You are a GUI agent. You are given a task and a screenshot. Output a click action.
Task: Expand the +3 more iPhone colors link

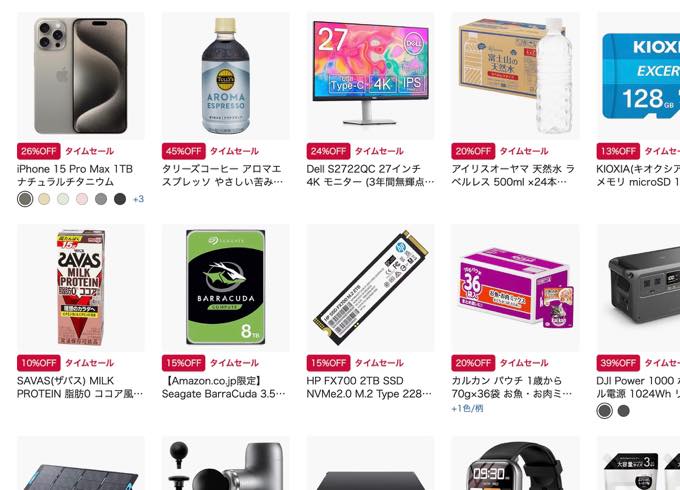138,199
